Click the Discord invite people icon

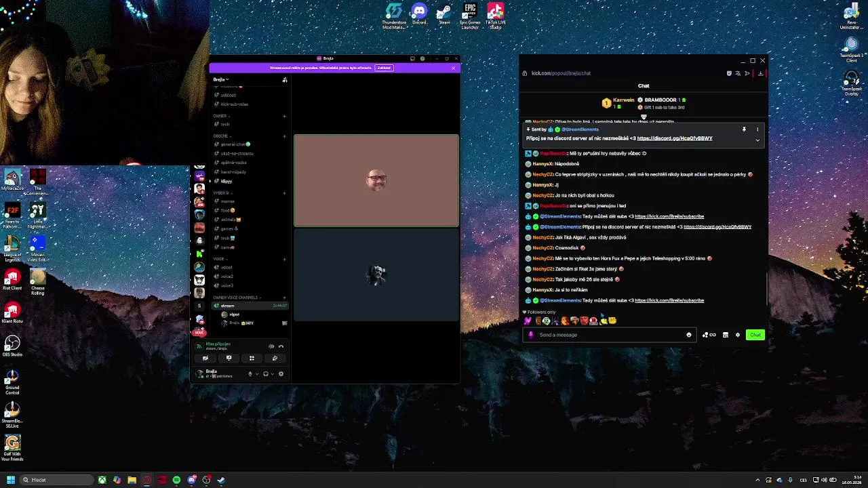[x=285, y=80]
